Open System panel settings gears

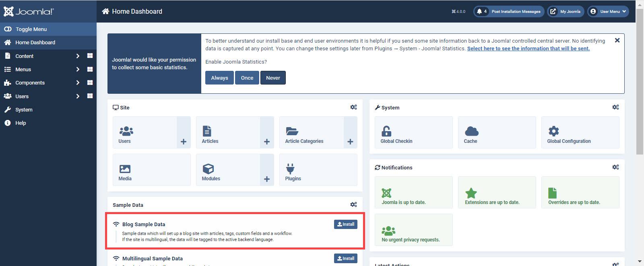coord(615,107)
